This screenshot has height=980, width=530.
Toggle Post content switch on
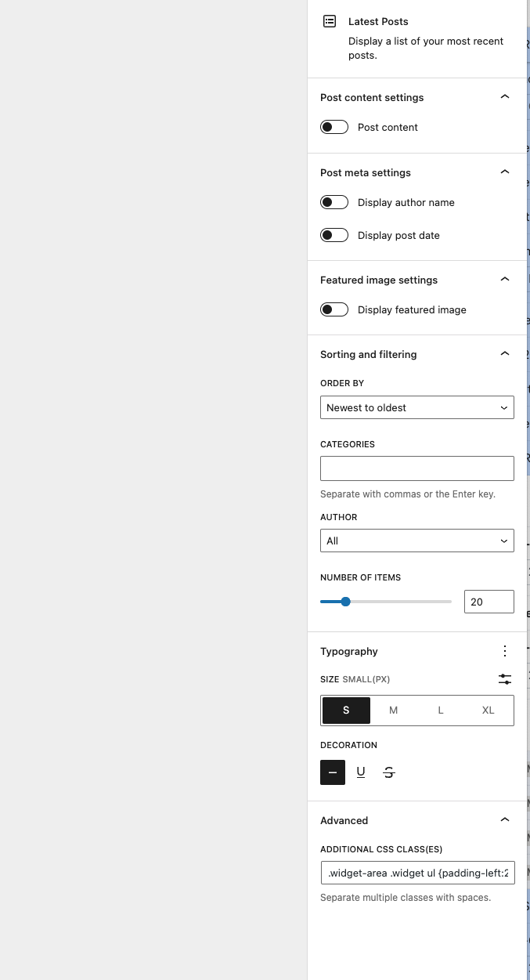point(334,127)
